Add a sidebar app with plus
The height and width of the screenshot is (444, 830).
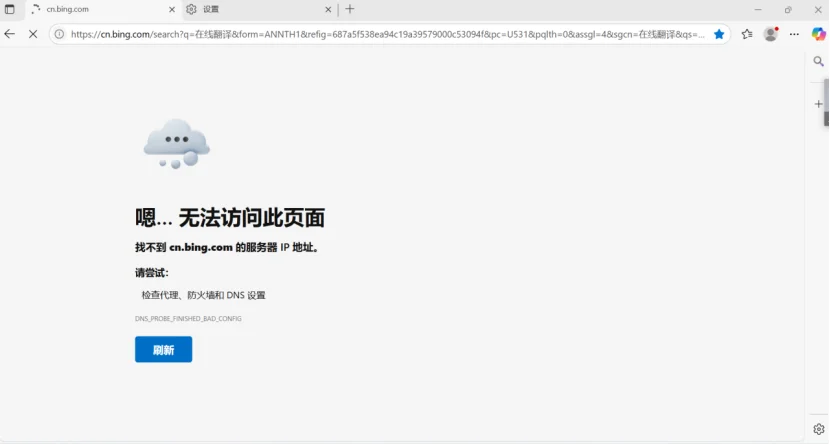[818, 104]
